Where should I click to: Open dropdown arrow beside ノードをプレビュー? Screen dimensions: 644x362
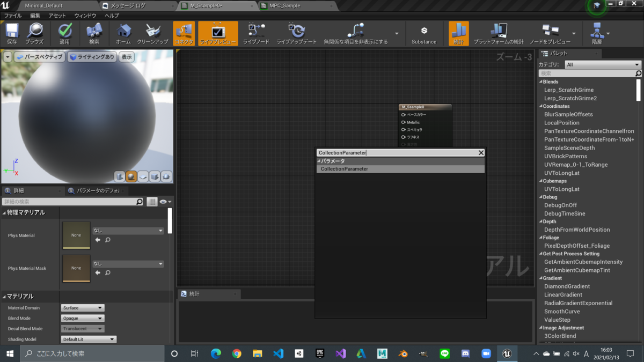pyautogui.click(x=574, y=34)
